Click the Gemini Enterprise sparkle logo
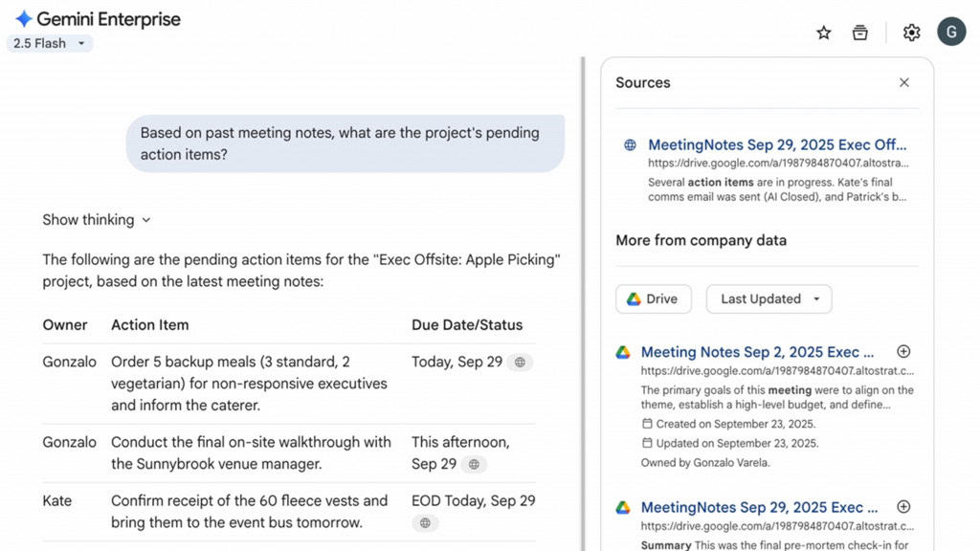 (x=24, y=19)
